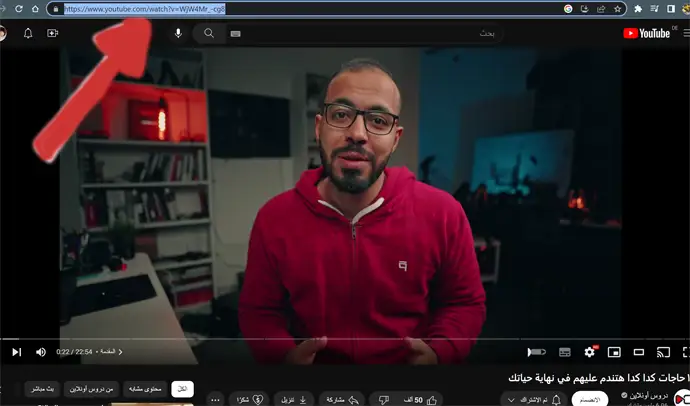The height and width of the screenshot is (406, 690).
Task: Go to YouTube home via logo
Action: [x=646, y=33]
